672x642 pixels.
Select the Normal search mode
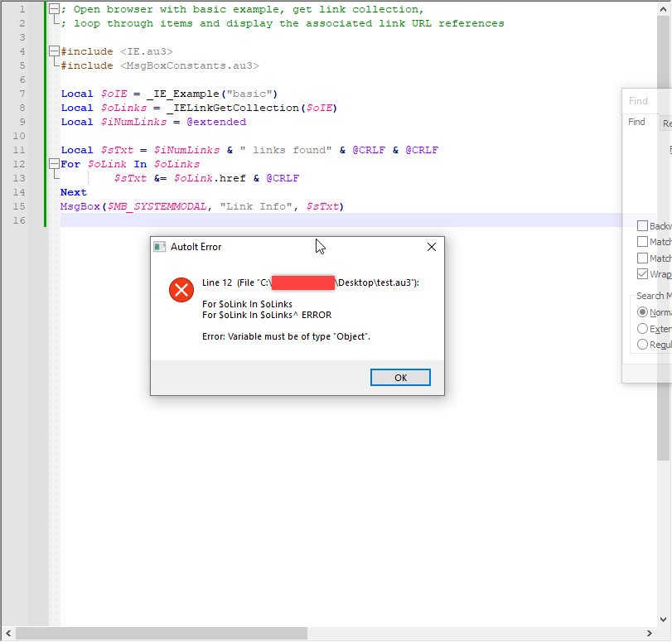643,311
